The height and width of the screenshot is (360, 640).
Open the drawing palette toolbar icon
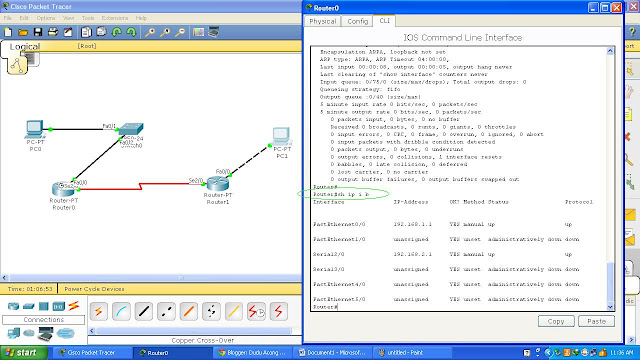click(x=198, y=32)
